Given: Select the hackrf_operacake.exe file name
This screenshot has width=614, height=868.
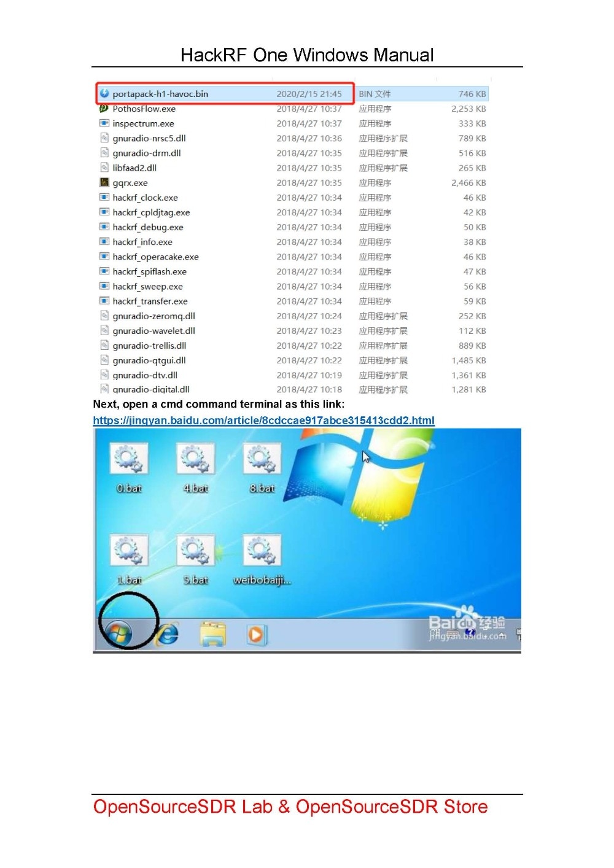Looking at the screenshot, I should (155, 257).
